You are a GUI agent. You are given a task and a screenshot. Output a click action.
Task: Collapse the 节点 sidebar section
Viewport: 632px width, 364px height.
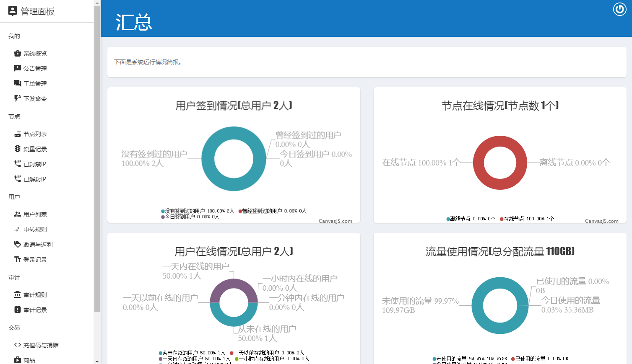14,116
